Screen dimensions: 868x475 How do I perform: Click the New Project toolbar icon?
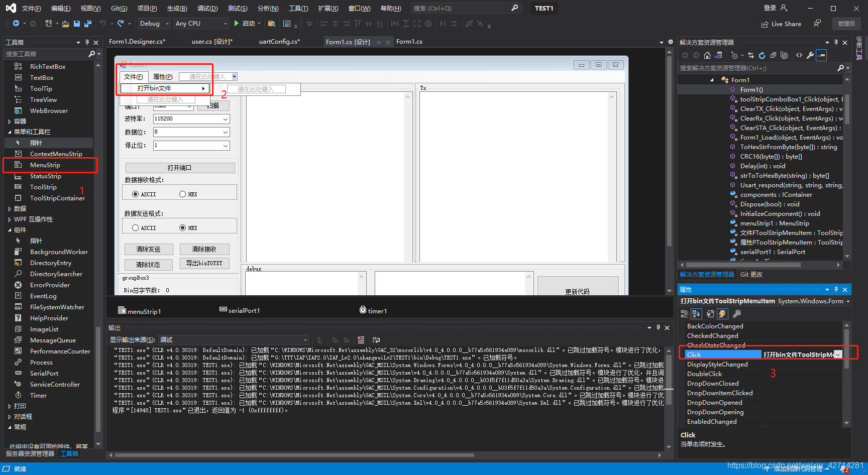pyautogui.click(x=48, y=24)
